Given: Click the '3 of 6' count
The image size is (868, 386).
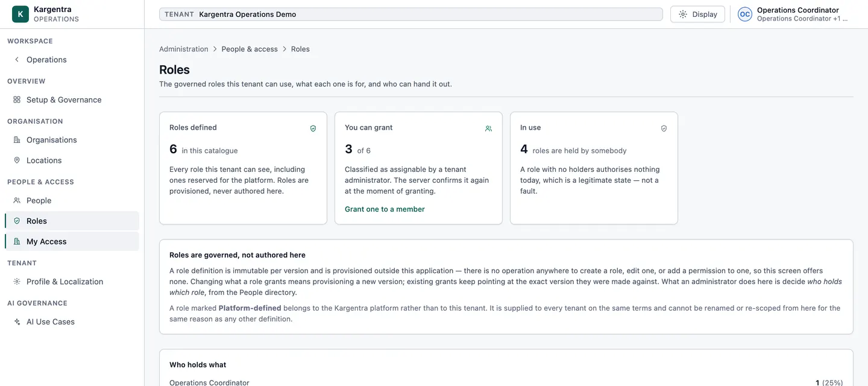Looking at the screenshot, I should (358, 150).
